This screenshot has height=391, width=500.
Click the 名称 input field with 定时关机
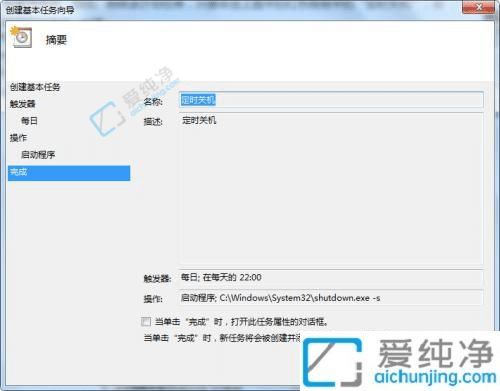[331, 100]
